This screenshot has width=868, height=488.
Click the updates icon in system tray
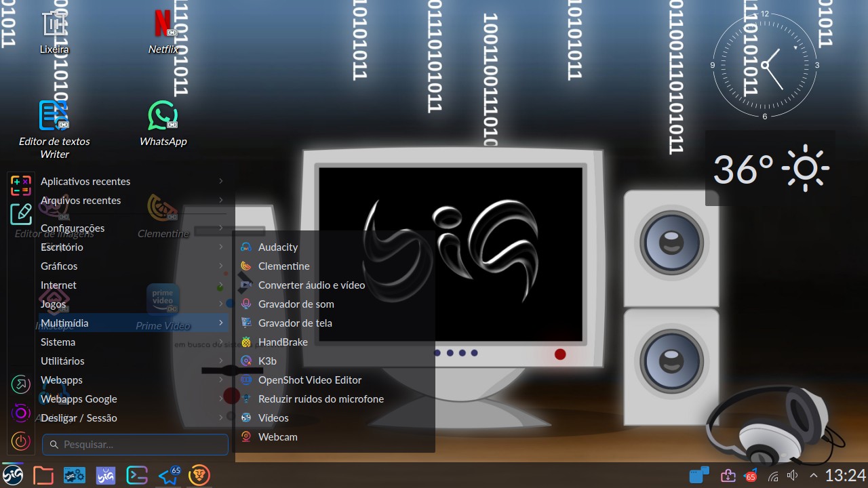coord(728,476)
